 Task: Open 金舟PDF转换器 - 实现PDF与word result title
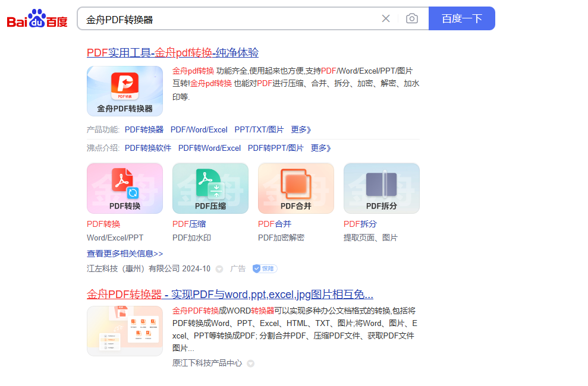point(230,295)
